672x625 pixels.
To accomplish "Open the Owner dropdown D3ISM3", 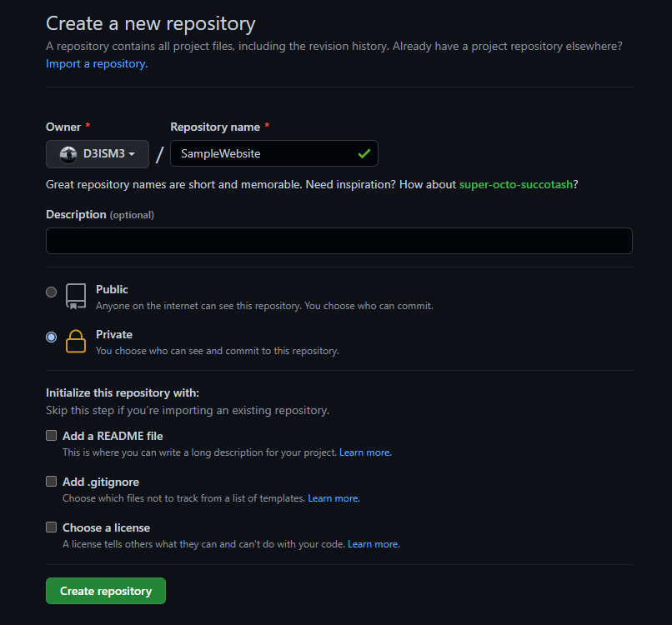I will [98, 154].
